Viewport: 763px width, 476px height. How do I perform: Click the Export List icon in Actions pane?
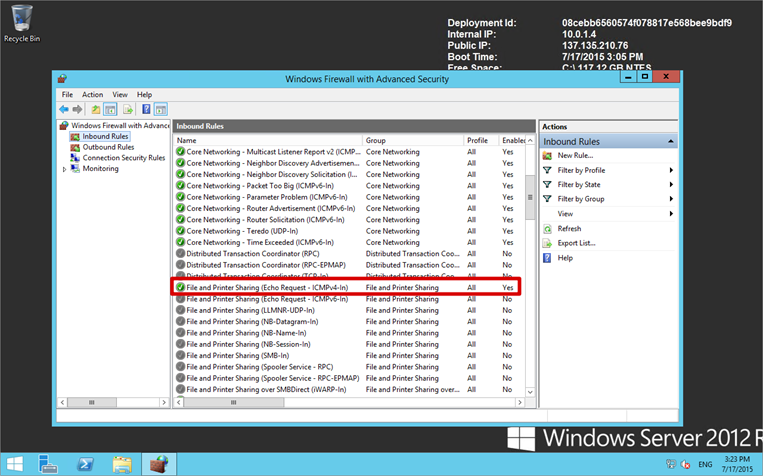547,243
